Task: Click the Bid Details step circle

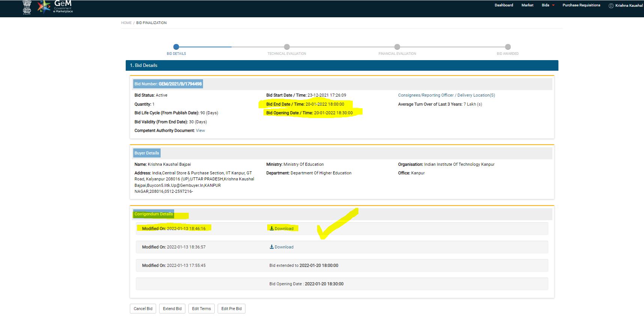Action: 176,47
